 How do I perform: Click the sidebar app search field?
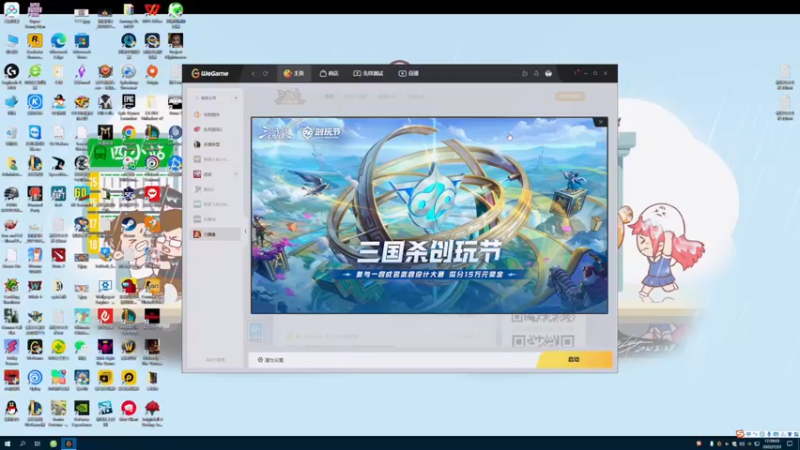tap(212, 98)
